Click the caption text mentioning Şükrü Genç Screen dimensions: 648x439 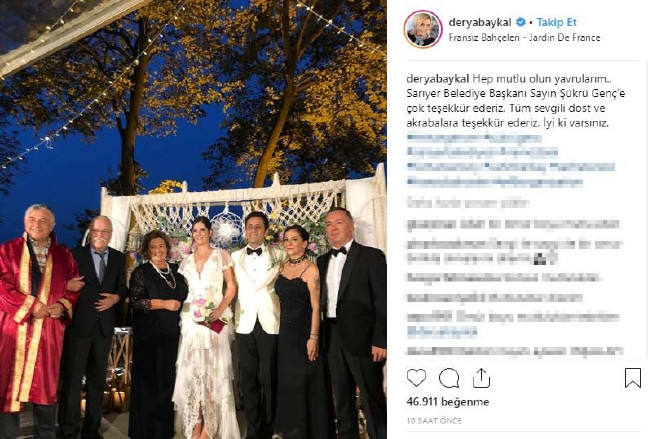coord(516,93)
